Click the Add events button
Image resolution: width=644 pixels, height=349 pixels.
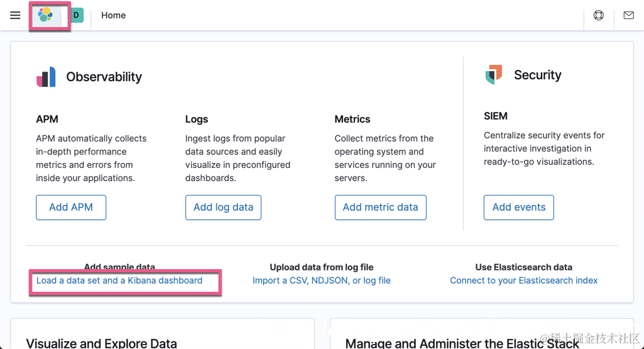click(x=519, y=207)
